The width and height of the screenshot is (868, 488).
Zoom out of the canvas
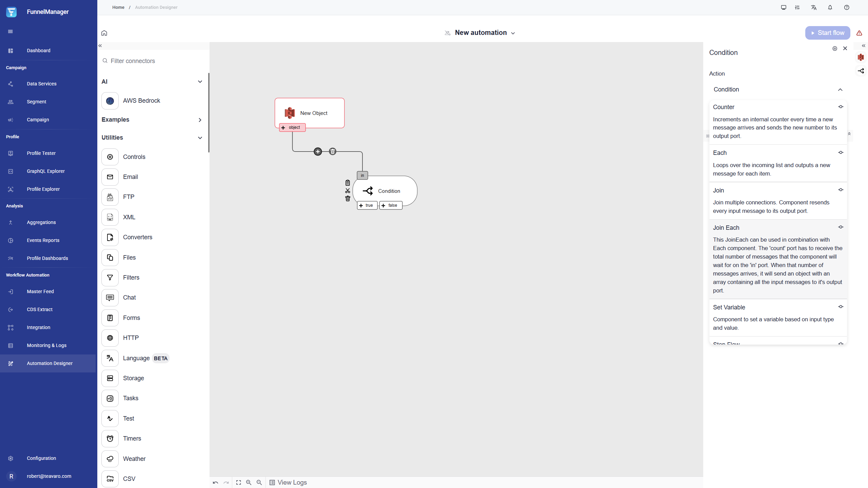pyautogui.click(x=259, y=483)
